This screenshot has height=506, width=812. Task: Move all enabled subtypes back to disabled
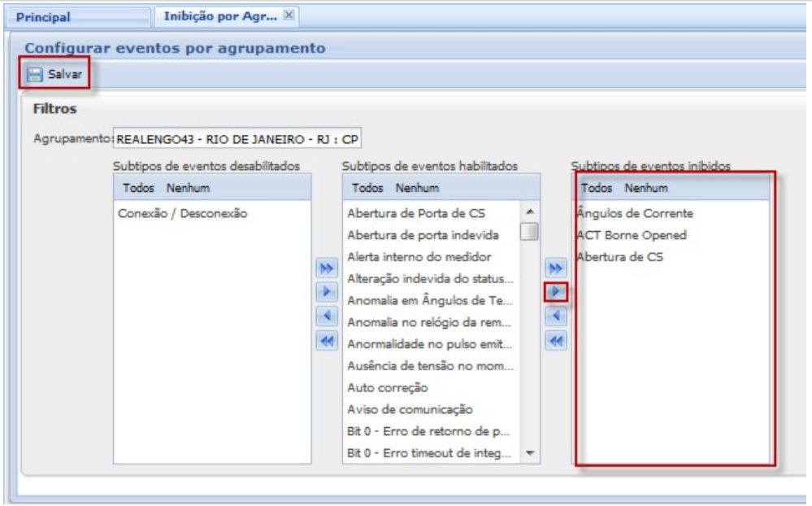326,342
